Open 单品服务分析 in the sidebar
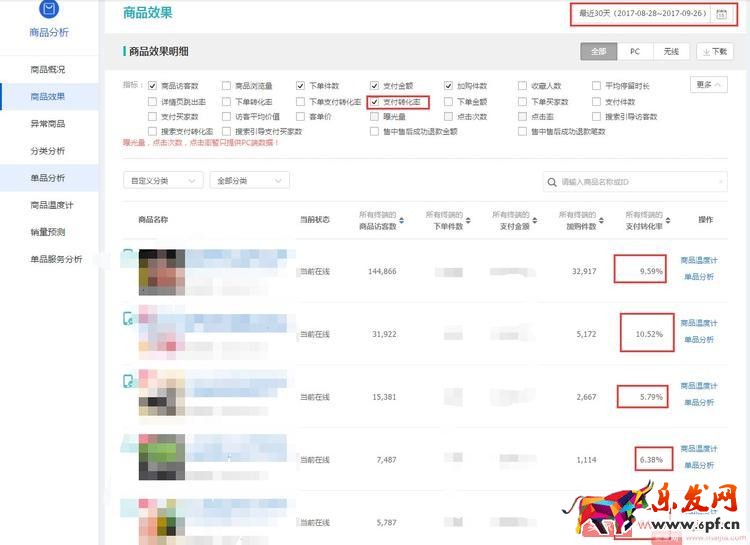Screen dimensions: 750x545 point(56,259)
